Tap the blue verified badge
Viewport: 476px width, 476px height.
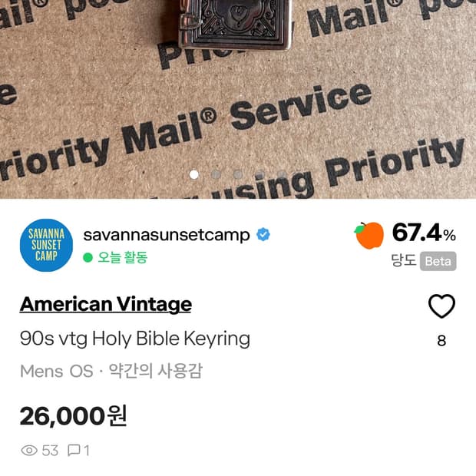(x=263, y=235)
